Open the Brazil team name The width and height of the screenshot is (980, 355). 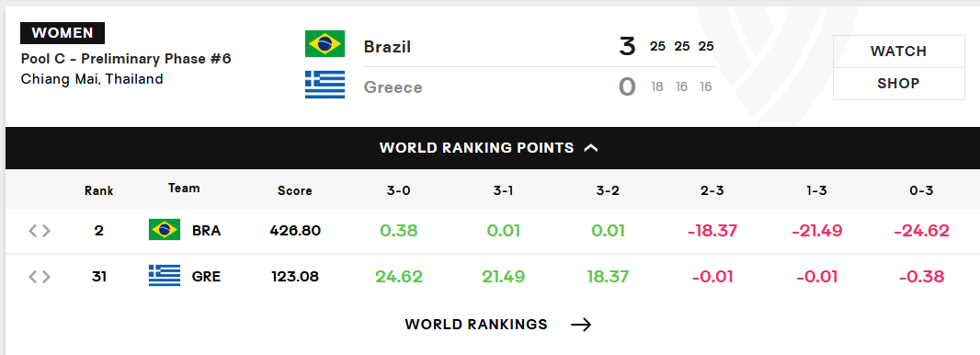tap(388, 47)
